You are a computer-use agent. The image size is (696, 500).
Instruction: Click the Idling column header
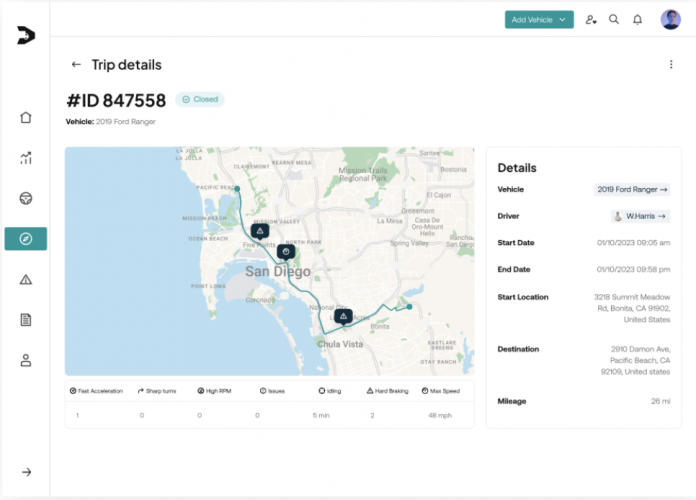point(330,391)
